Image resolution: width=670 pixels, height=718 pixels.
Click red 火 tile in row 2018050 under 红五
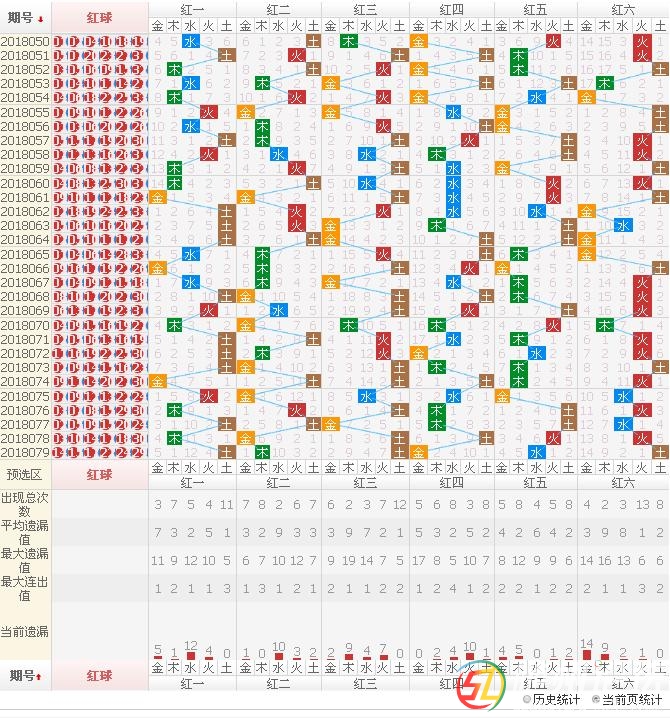tap(554, 41)
